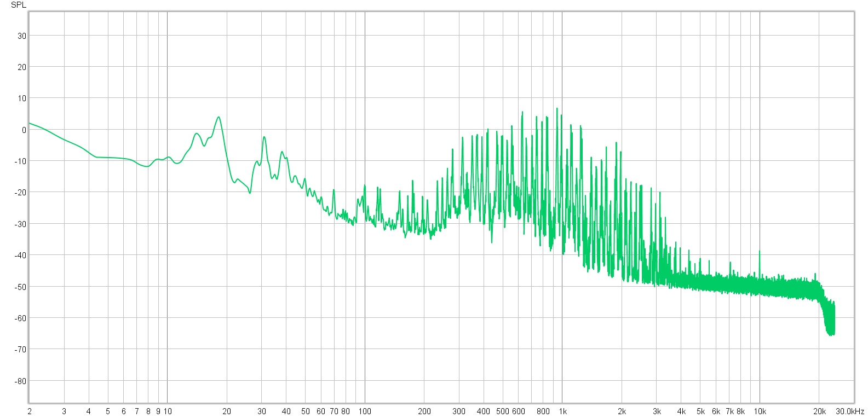The width and height of the screenshot is (868, 418).
Task: Click the 1k label on frequency axis
Action: coord(562,411)
